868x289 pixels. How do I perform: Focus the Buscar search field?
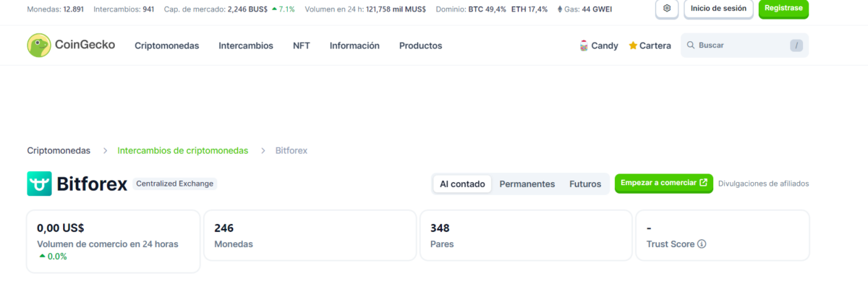coord(741,46)
